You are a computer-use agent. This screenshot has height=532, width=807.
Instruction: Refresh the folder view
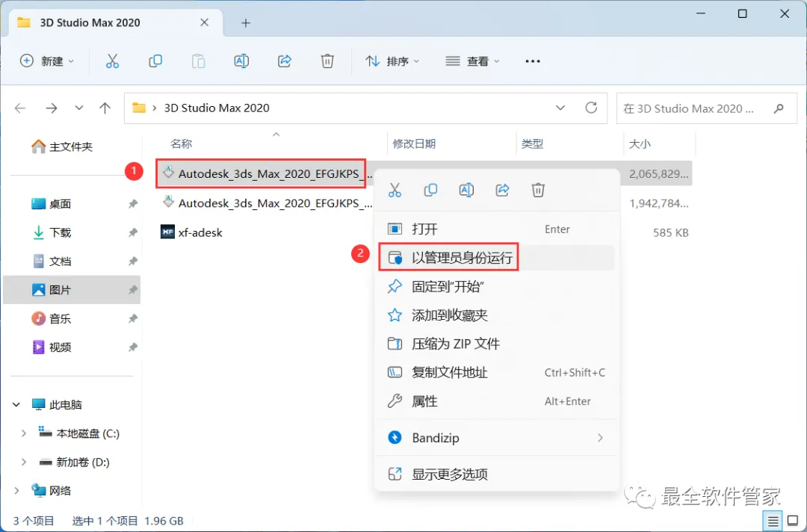pos(591,108)
